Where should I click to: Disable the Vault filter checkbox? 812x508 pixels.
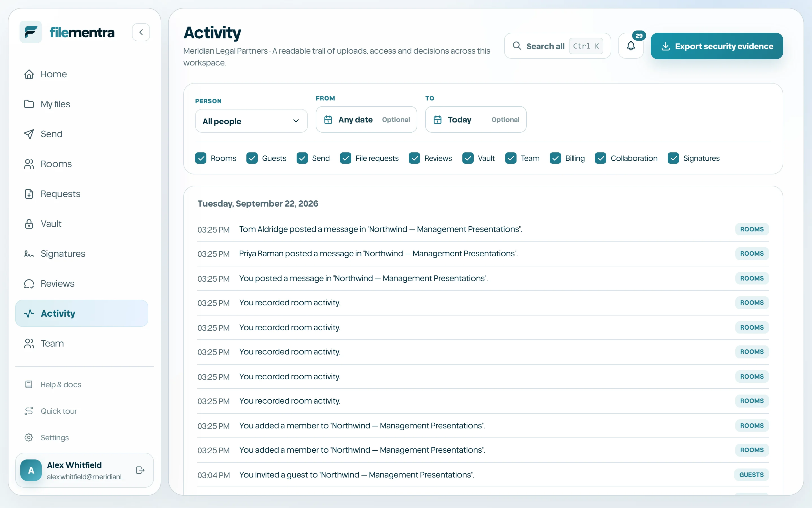(468, 158)
